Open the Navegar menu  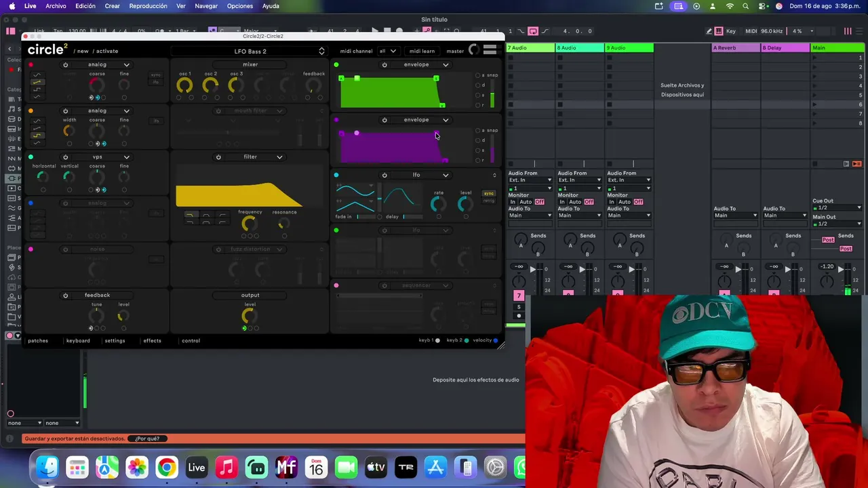(x=206, y=6)
